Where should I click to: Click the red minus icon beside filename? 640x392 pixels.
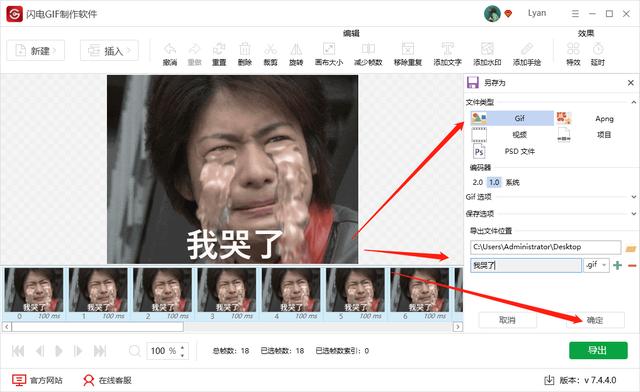(x=632, y=266)
